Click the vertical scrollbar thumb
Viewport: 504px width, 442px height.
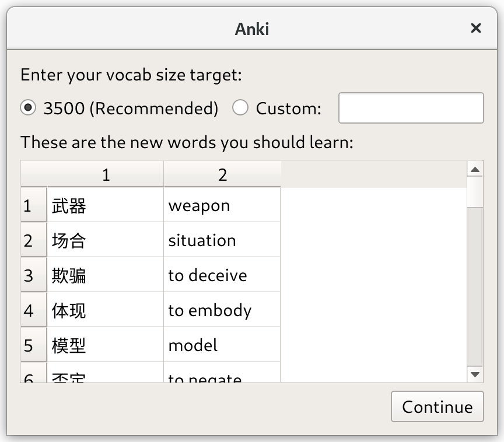point(475,192)
